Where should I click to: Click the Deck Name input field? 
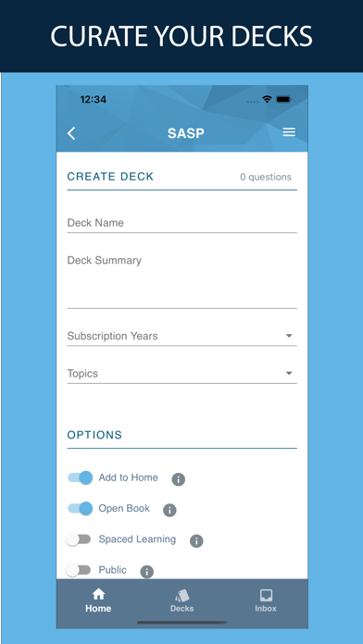[x=181, y=223]
